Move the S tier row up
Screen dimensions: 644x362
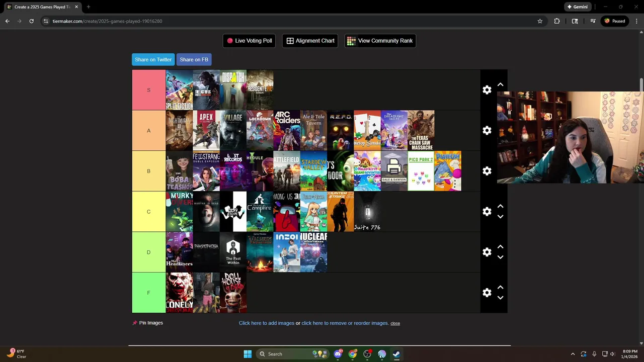pyautogui.click(x=500, y=84)
